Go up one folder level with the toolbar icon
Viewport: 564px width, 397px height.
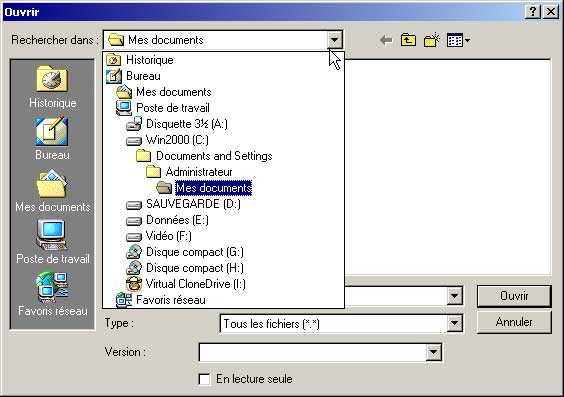pos(408,40)
